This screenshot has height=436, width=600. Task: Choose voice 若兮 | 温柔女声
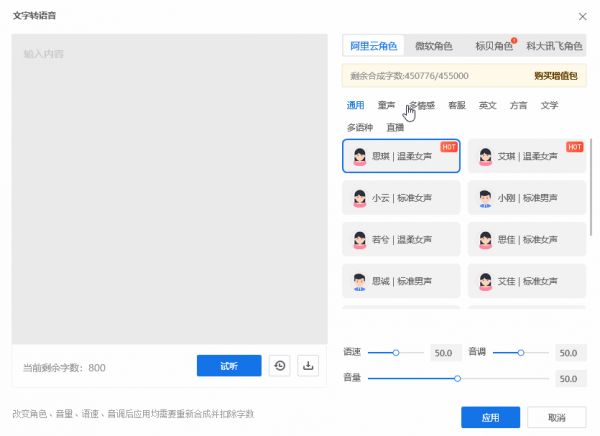point(401,240)
